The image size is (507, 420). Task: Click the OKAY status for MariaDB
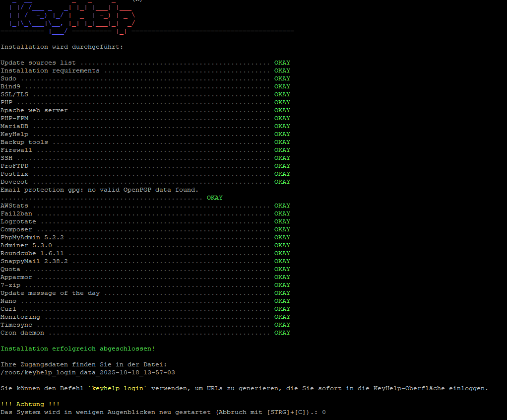click(282, 126)
